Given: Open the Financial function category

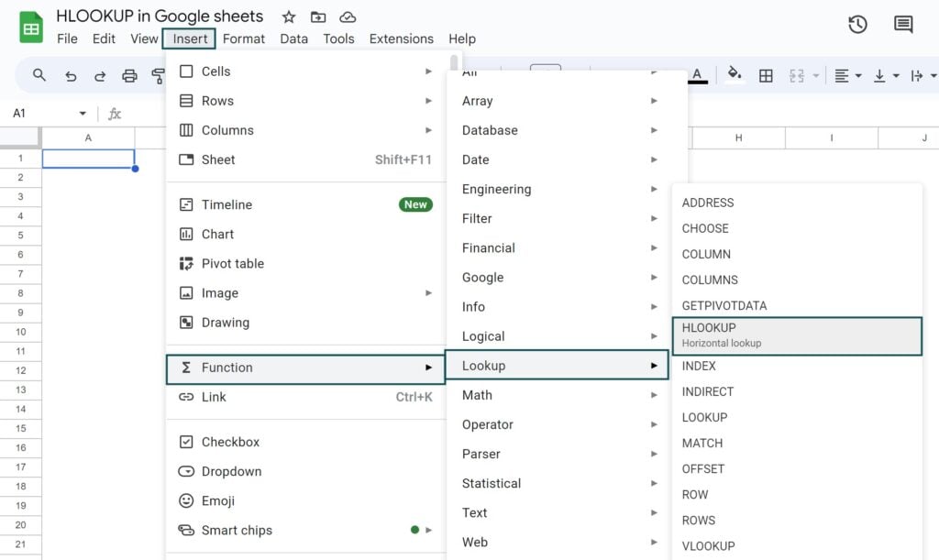Looking at the screenshot, I should 558,247.
